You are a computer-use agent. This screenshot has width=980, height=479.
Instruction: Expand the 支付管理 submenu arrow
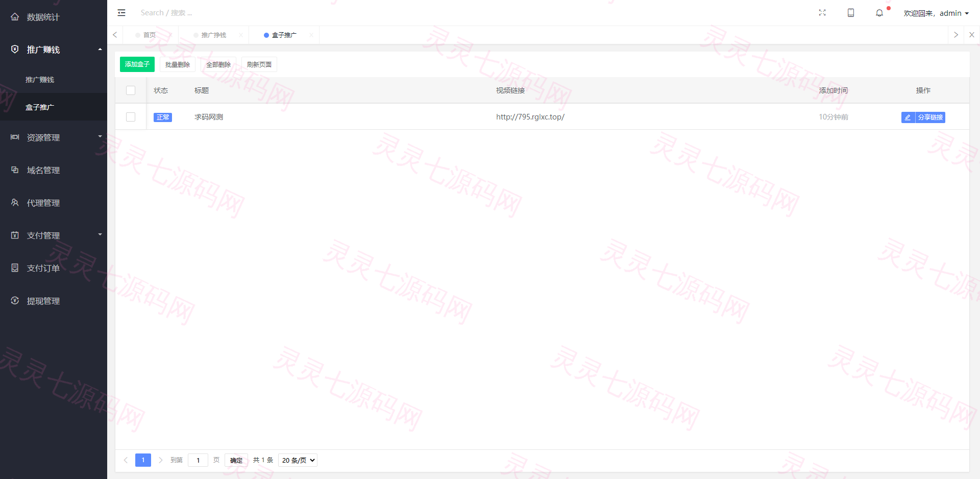pos(100,234)
